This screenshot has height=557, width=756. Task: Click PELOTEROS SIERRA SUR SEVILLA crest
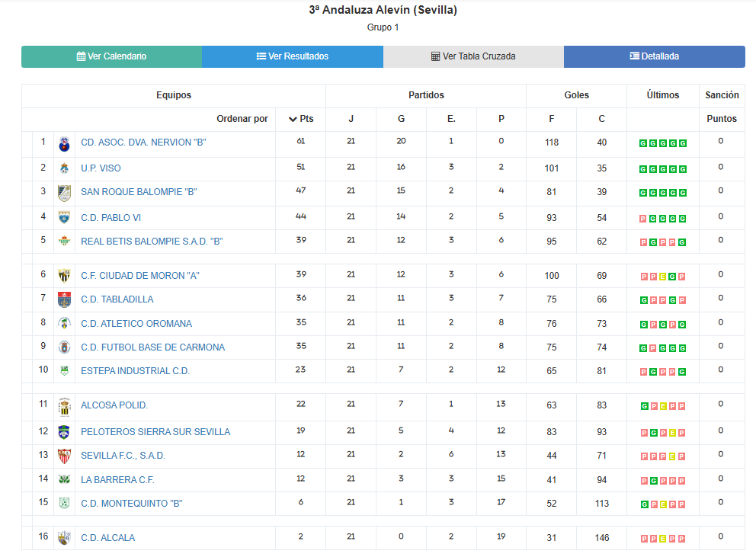(x=64, y=432)
